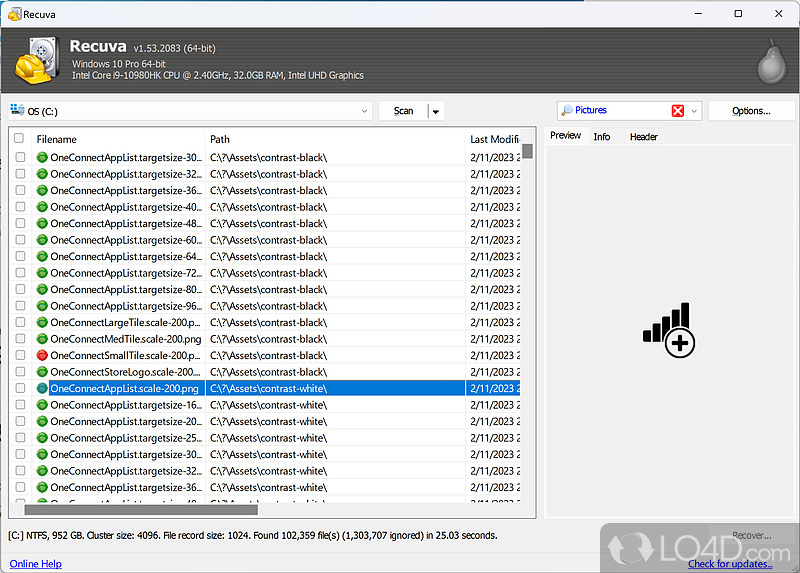Screen dimensions: 800x573
Task: Click the OS (C:) drive icon
Action: pyautogui.click(x=18, y=111)
